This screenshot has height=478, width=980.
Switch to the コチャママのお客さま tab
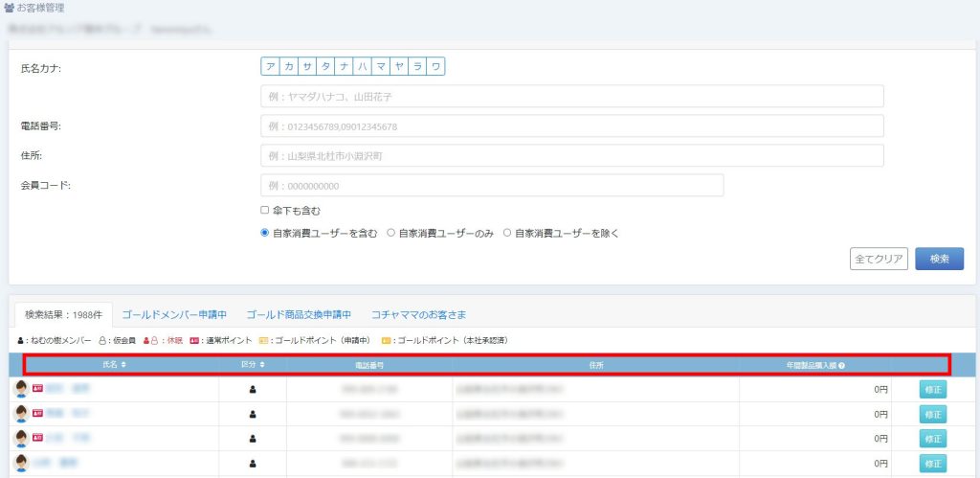tap(418, 314)
